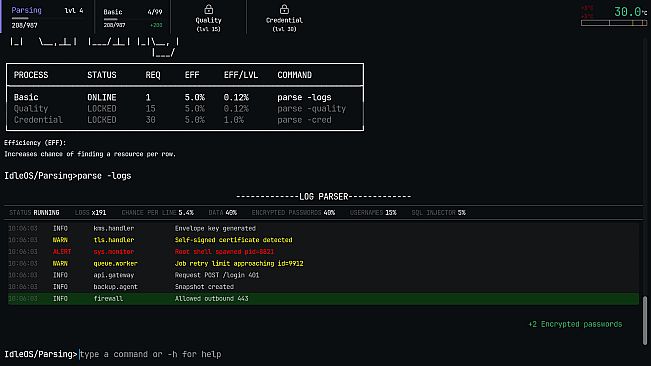The width and height of the screenshot is (651, 366).
Task: Click the STATUS RUNNING indicator
Action: (34, 212)
